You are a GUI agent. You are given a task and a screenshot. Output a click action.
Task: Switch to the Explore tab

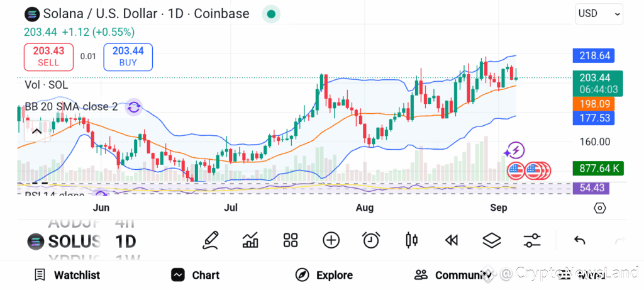click(324, 275)
